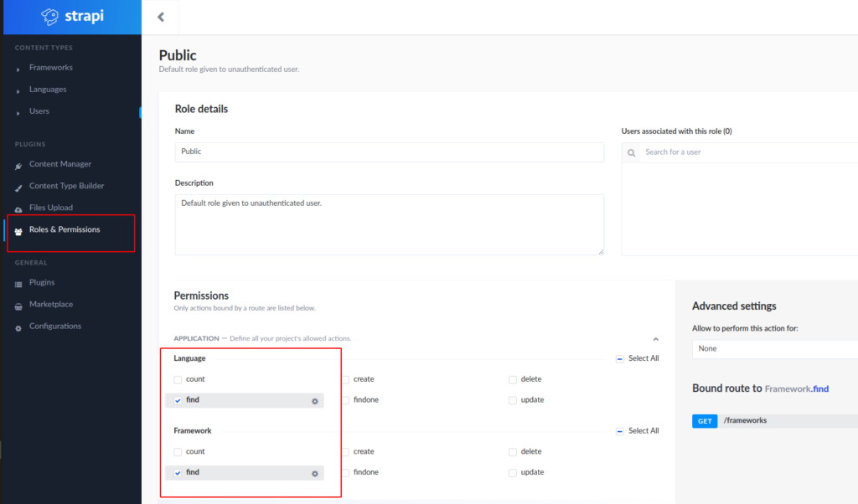
Task: Click the Plugins list icon
Action: click(x=18, y=285)
